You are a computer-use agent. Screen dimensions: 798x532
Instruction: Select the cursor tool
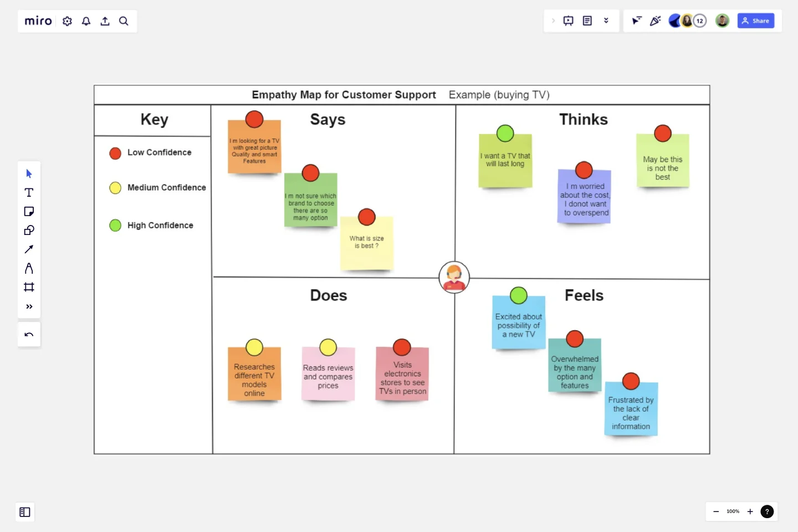click(29, 174)
